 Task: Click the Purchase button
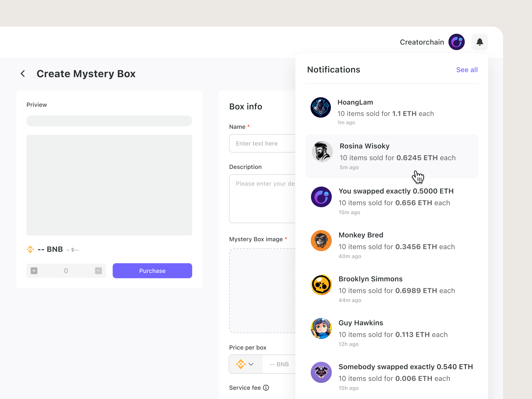(x=152, y=271)
